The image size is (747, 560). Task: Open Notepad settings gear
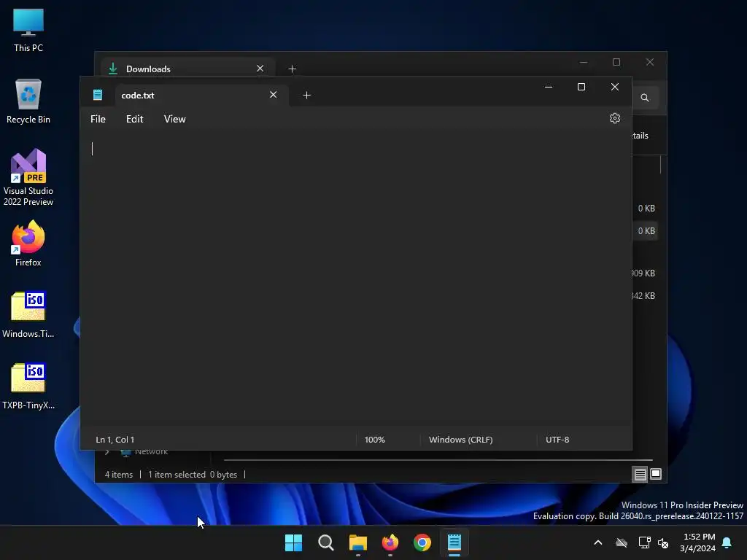614,118
